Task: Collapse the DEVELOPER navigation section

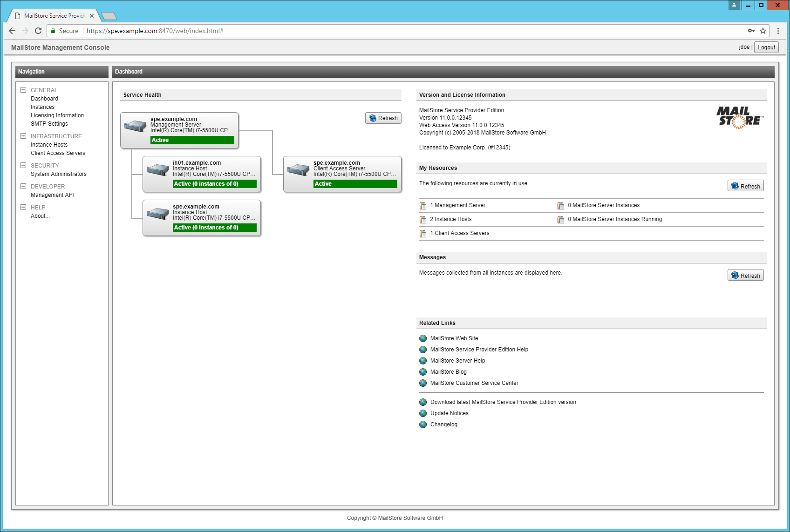Action: point(23,186)
